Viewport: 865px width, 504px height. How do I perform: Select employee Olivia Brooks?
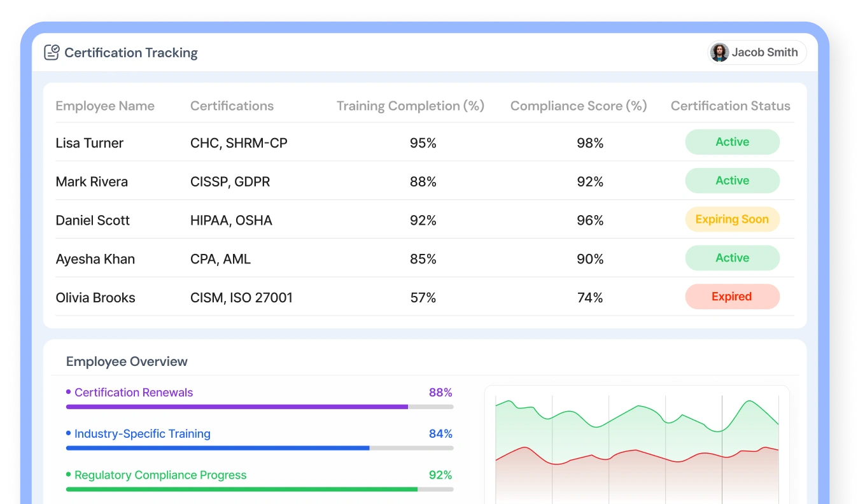(95, 298)
